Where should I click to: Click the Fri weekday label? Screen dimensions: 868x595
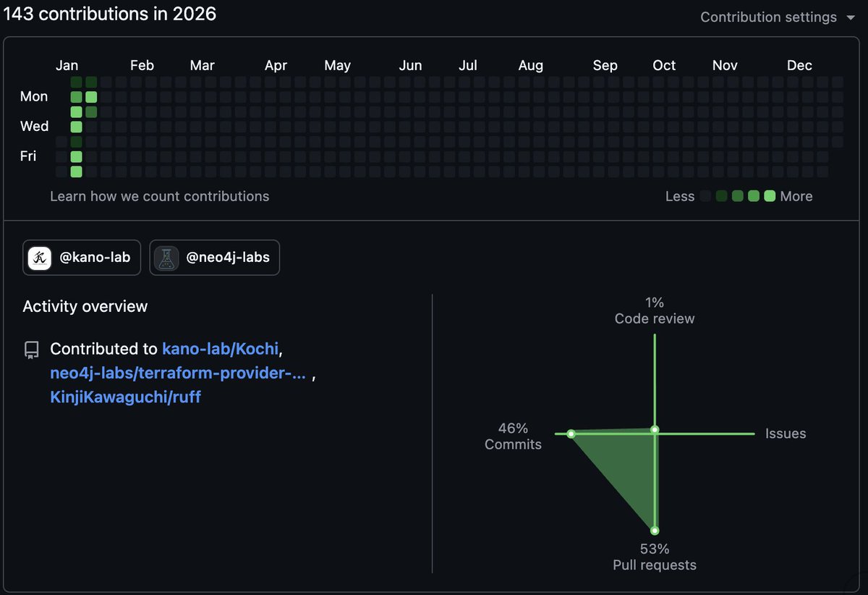click(28, 156)
